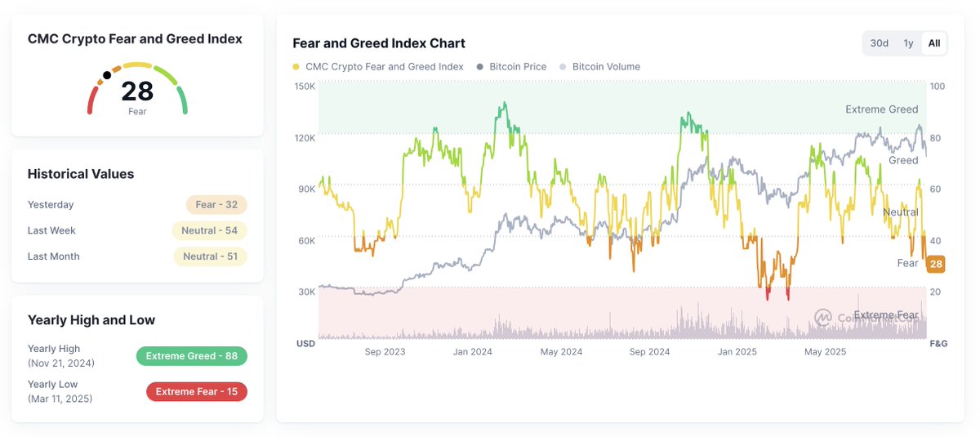
Task: Click Yesterday's Fear - 32 badge
Action: (216, 205)
